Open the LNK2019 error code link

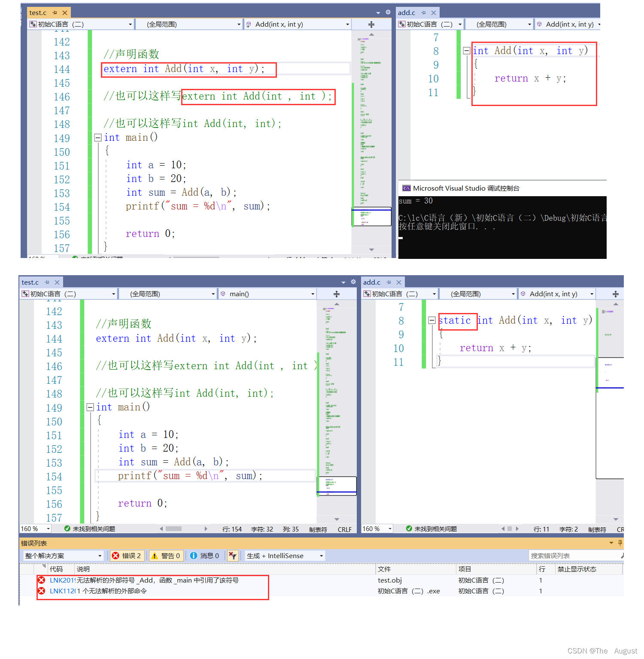[x=63, y=580]
